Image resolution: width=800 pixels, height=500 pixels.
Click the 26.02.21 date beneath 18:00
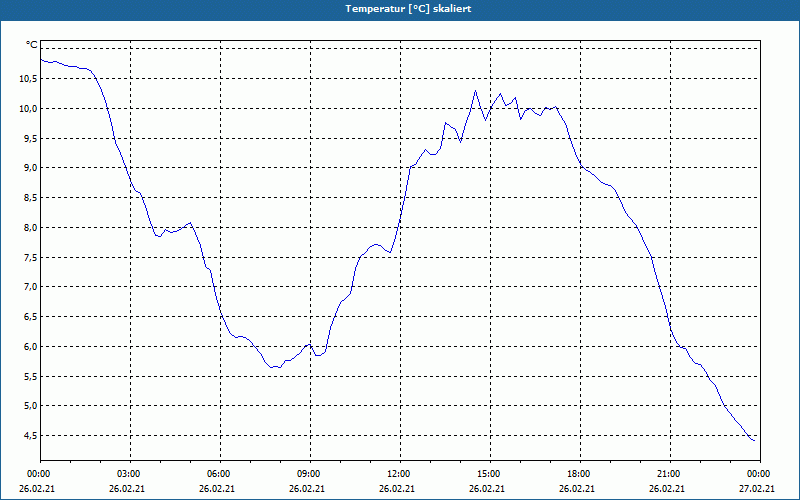(x=577, y=489)
